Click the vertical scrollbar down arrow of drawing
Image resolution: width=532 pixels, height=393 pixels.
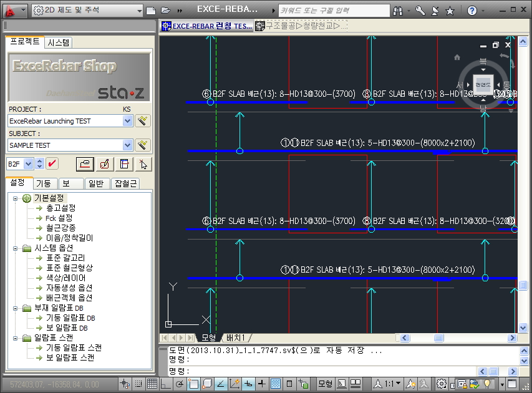click(523, 328)
